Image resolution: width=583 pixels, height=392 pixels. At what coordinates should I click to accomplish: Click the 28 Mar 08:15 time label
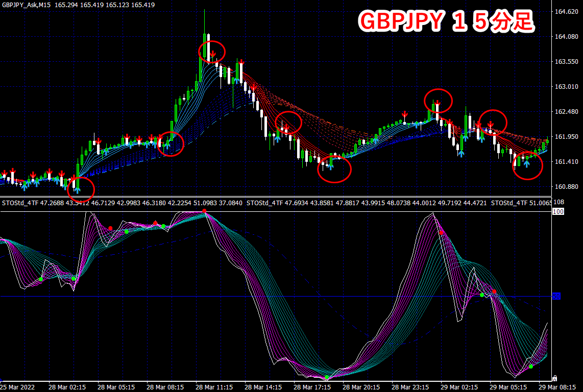click(165, 387)
